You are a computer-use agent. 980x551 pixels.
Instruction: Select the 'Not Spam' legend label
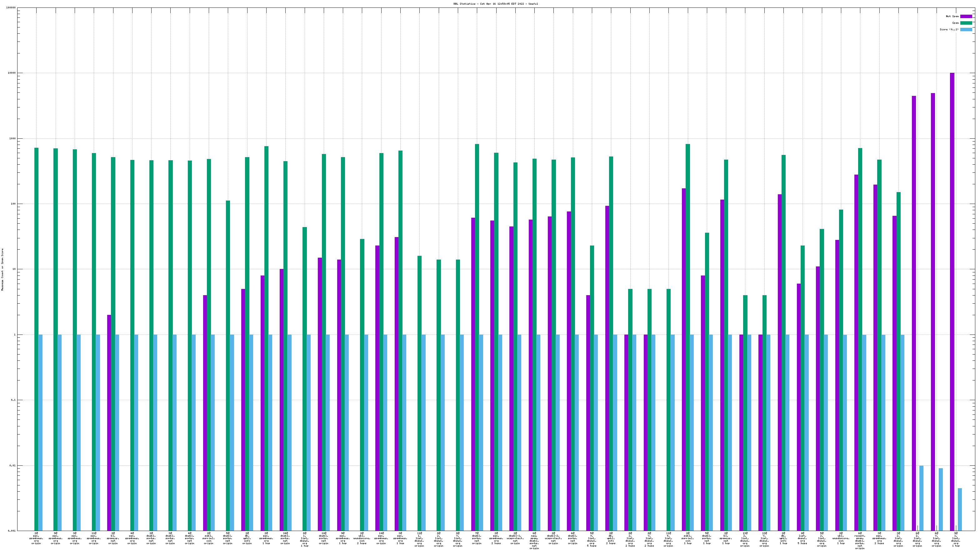(952, 16)
